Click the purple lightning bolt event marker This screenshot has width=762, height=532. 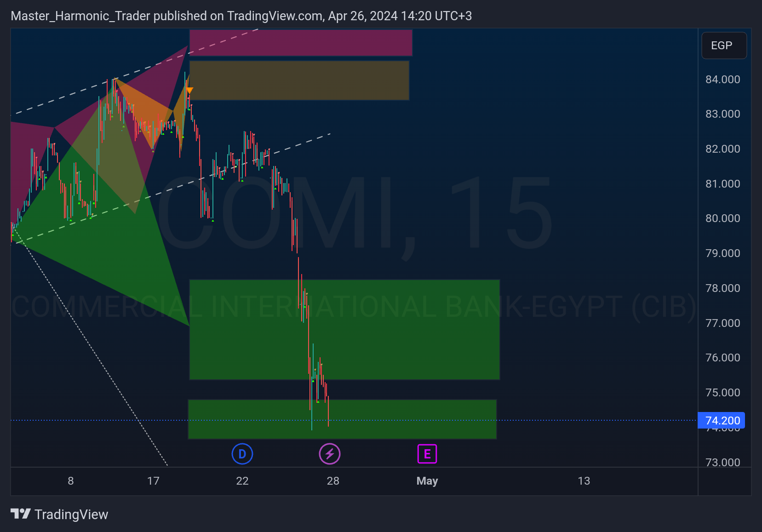(x=330, y=454)
